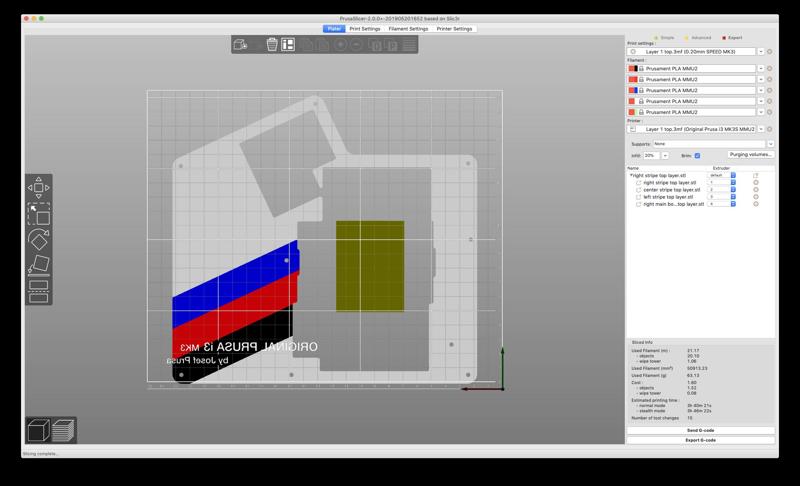Image resolution: width=800 pixels, height=486 pixels.
Task: Select the Cut gizmo tool
Action: point(39,291)
